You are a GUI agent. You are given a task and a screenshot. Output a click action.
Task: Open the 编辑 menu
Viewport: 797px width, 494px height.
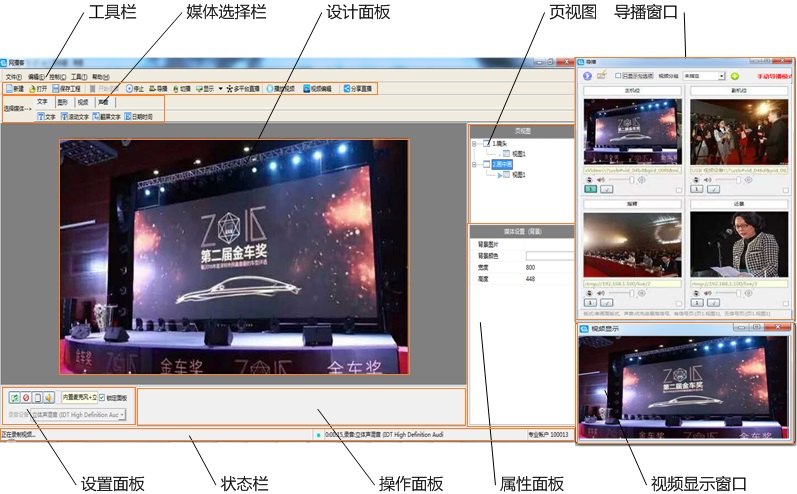click(x=36, y=77)
